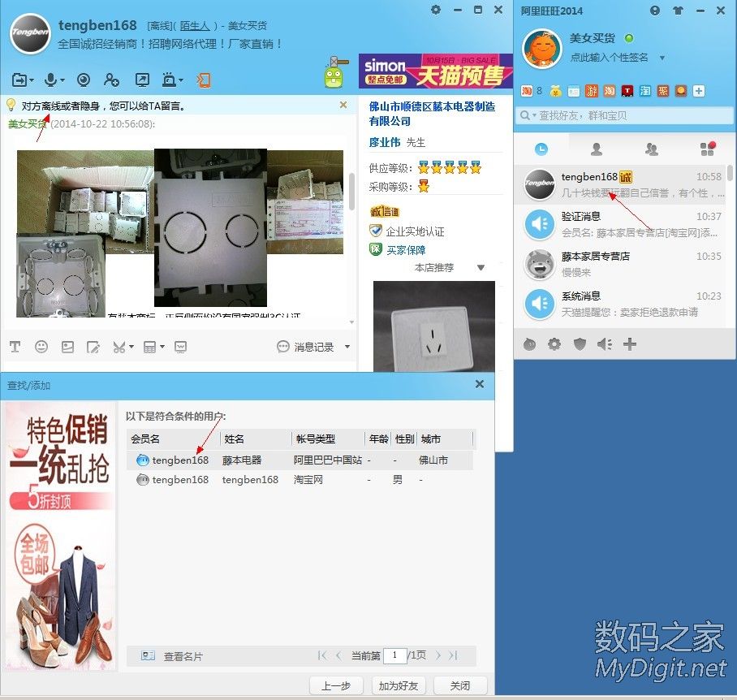Click the plus icon in bottom bar

(x=630, y=344)
